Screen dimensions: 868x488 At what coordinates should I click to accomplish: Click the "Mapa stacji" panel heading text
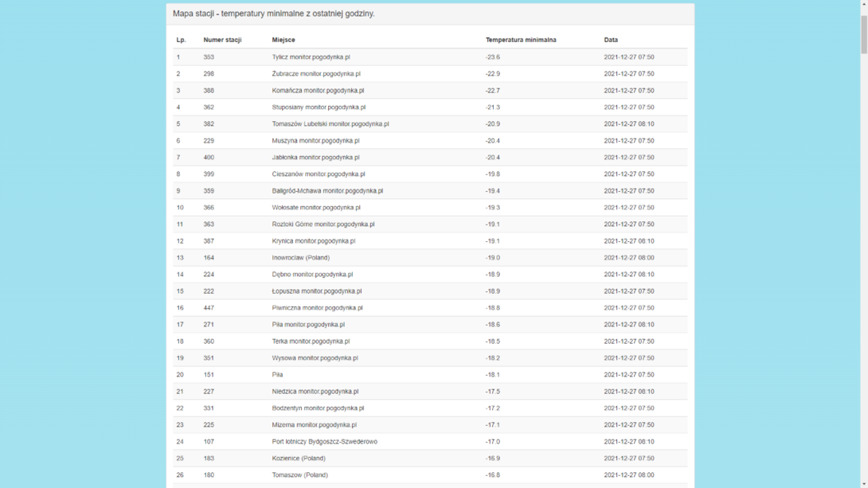pos(273,14)
